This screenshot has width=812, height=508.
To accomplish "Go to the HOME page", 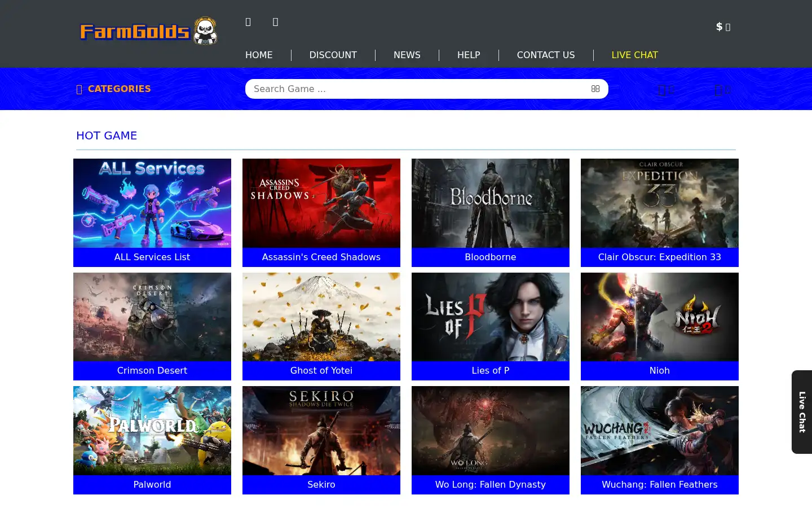I will (259, 55).
